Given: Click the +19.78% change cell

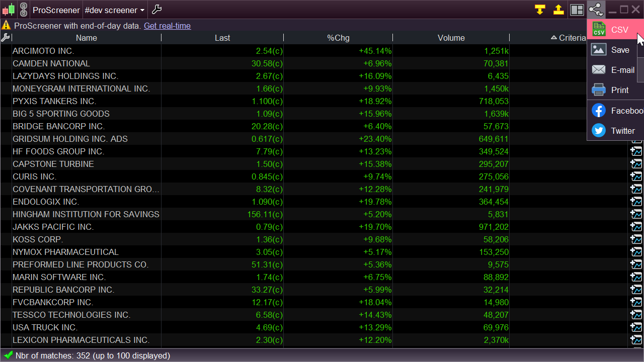Looking at the screenshot, I should coord(375,202).
